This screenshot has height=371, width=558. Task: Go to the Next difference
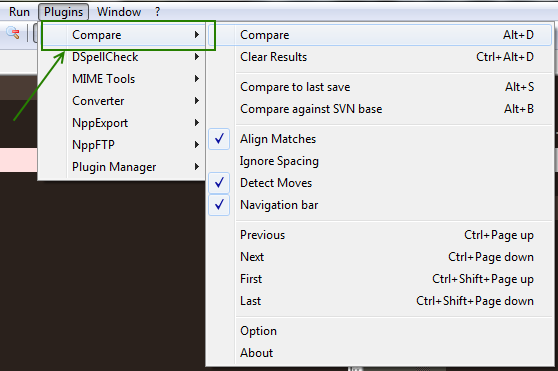(380, 257)
